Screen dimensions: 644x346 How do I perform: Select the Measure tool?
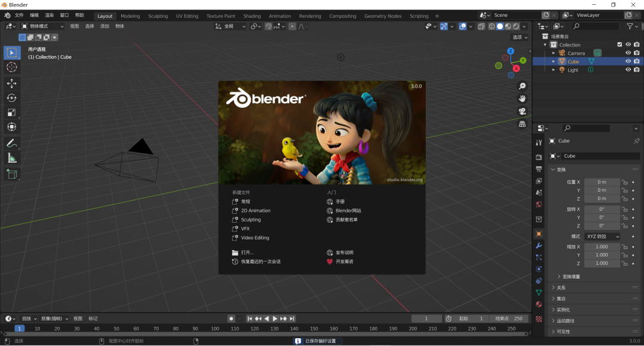pos(12,158)
